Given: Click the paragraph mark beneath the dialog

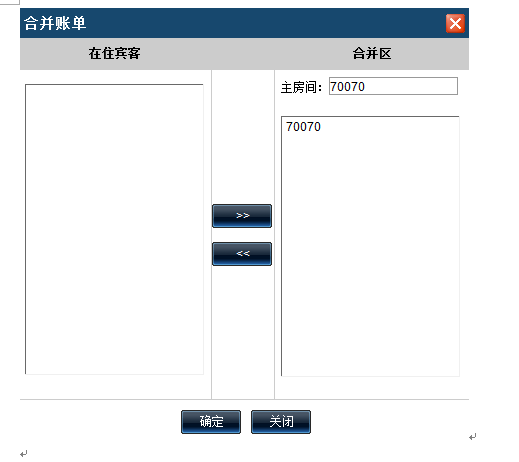Looking at the screenshot, I should [23, 454].
